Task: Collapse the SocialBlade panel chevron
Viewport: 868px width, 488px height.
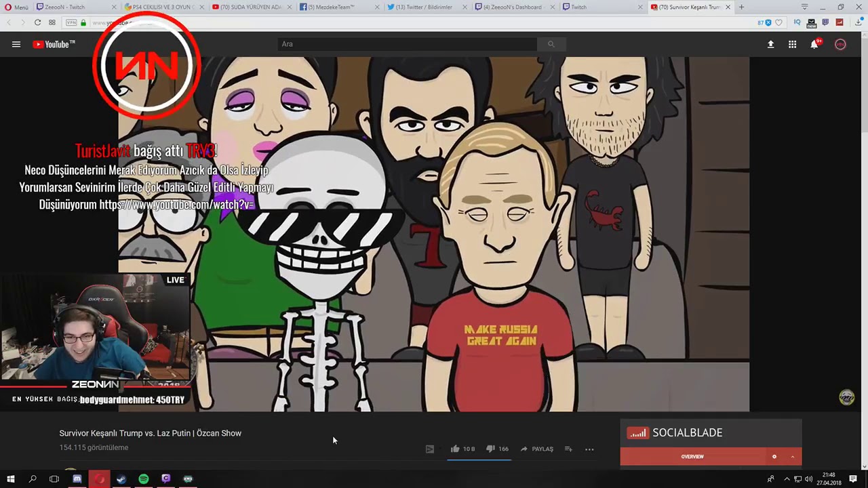Action: tap(792, 457)
